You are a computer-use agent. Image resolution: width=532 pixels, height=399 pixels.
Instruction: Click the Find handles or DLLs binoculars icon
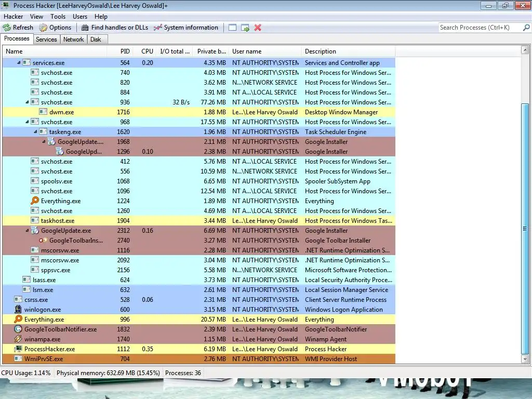coord(85,28)
